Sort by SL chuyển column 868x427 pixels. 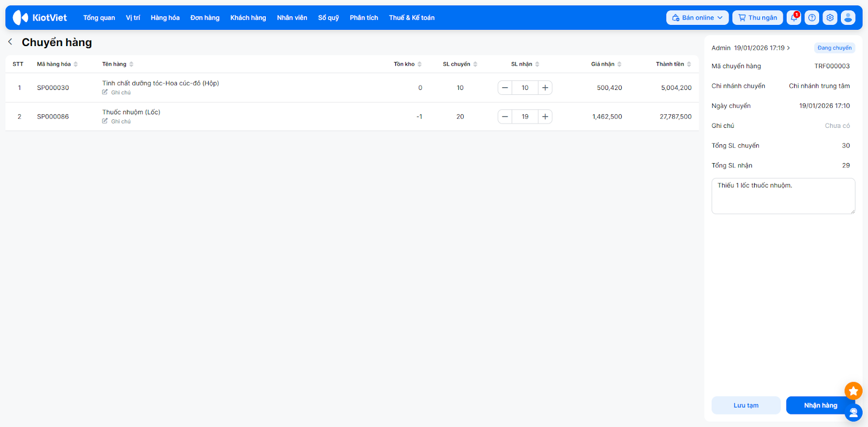click(x=475, y=64)
